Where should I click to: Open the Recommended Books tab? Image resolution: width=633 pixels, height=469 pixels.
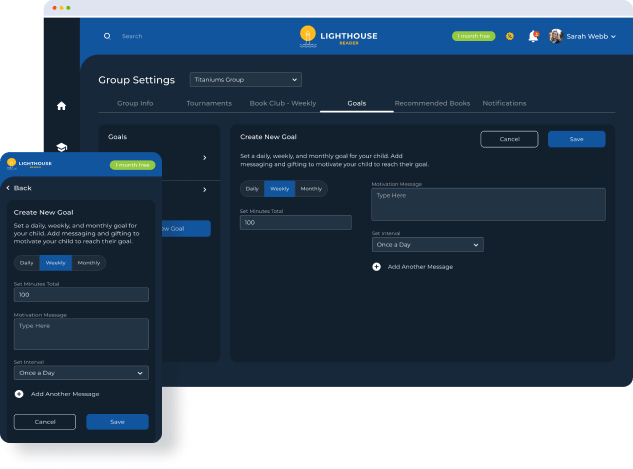pyautogui.click(x=432, y=103)
